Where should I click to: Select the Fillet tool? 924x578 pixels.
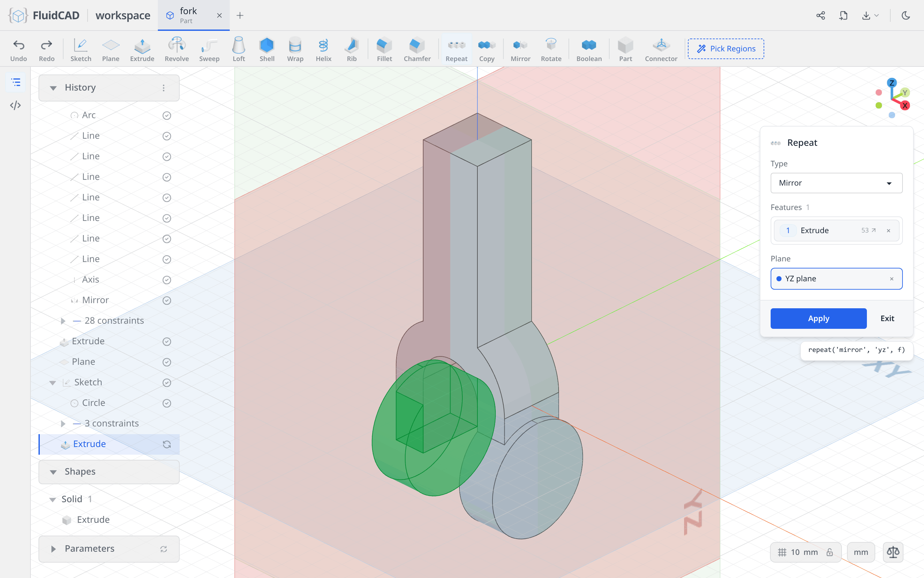(x=384, y=49)
